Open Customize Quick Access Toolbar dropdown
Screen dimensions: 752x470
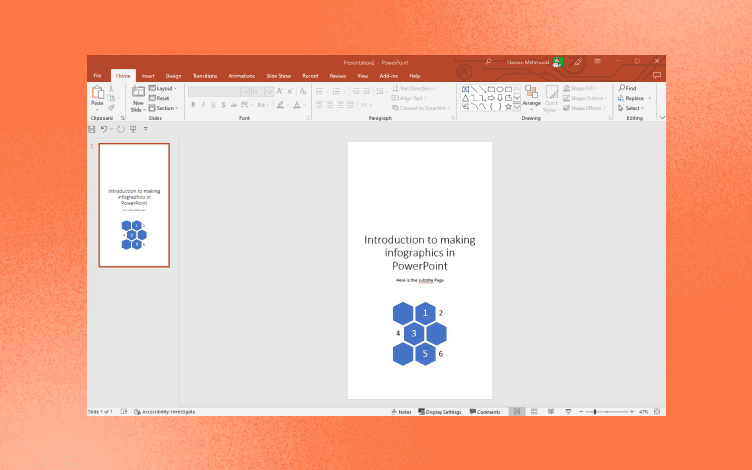click(146, 129)
